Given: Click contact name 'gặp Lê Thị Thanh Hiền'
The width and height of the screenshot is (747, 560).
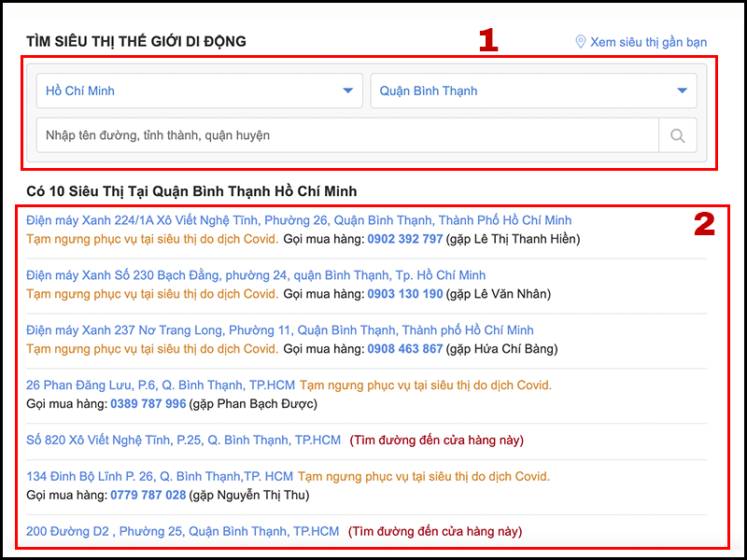Looking at the screenshot, I should click(x=513, y=239).
